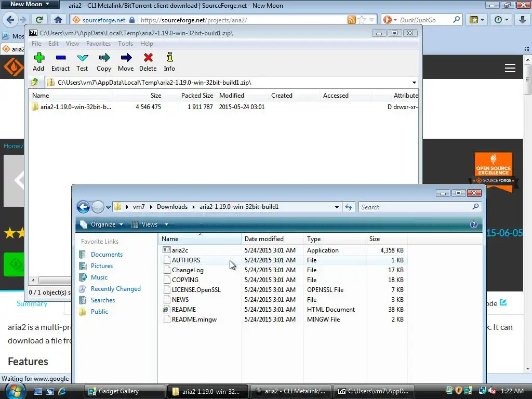This screenshot has height=399, width=532.
Task: Open the Views dropdown arrow in Explorer
Action: pyautogui.click(x=166, y=224)
